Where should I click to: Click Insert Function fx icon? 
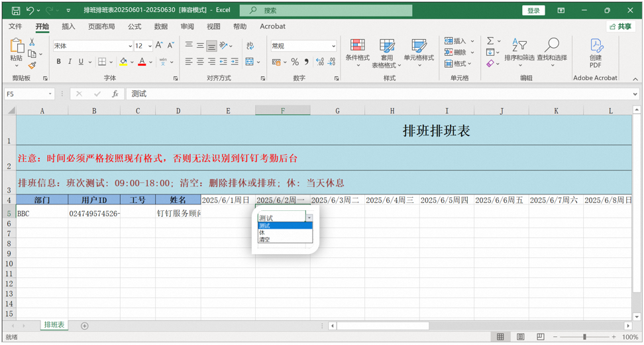[115, 94]
